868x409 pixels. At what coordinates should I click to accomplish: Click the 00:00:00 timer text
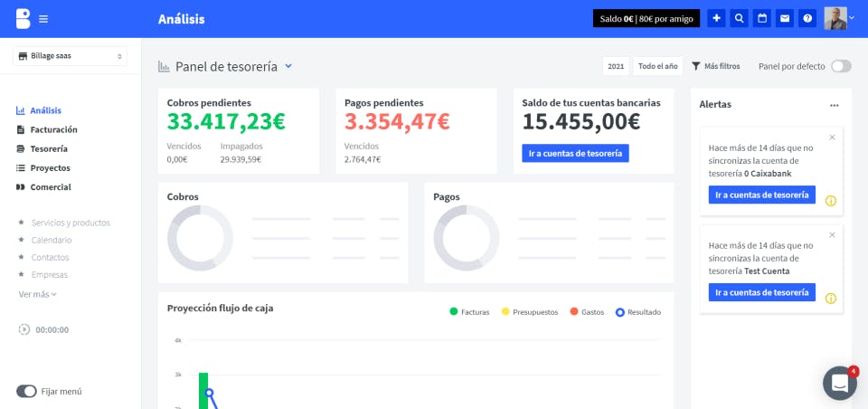[52, 329]
